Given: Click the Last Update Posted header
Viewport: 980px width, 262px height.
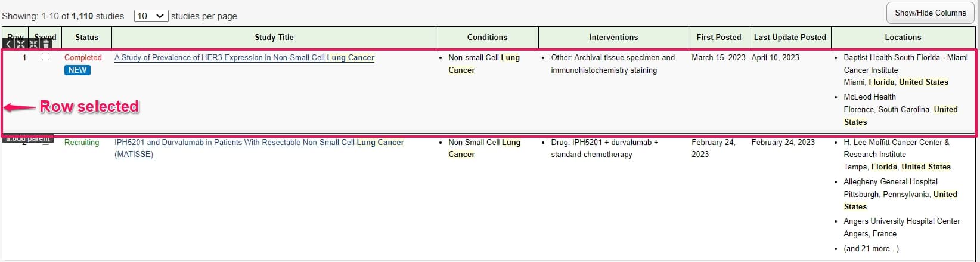Looking at the screenshot, I should click(x=790, y=37).
